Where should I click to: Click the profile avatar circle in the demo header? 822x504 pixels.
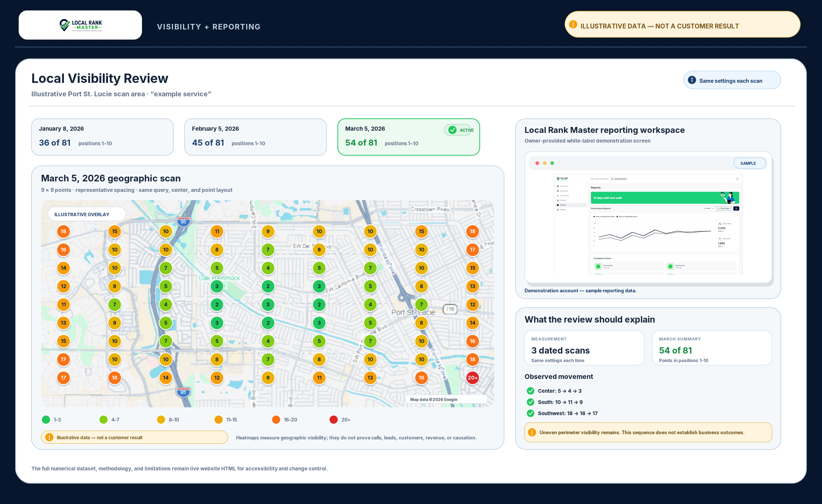point(738,179)
